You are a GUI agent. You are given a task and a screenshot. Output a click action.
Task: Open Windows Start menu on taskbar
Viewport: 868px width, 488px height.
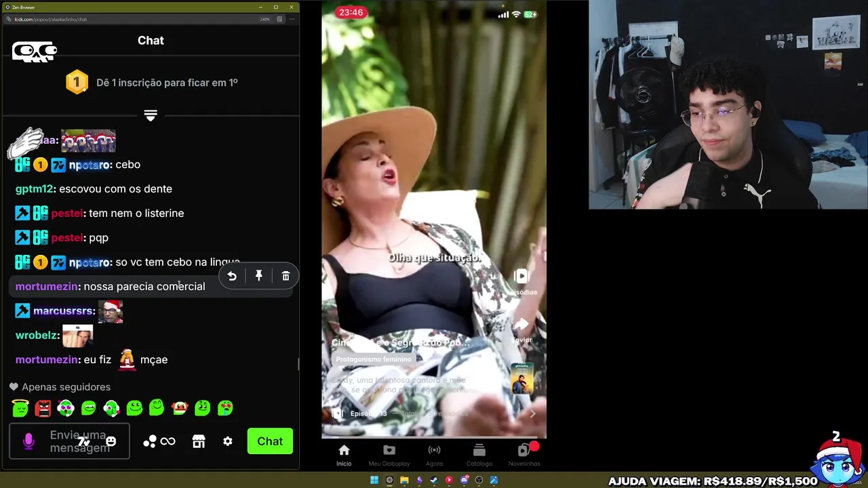(374, 481)
